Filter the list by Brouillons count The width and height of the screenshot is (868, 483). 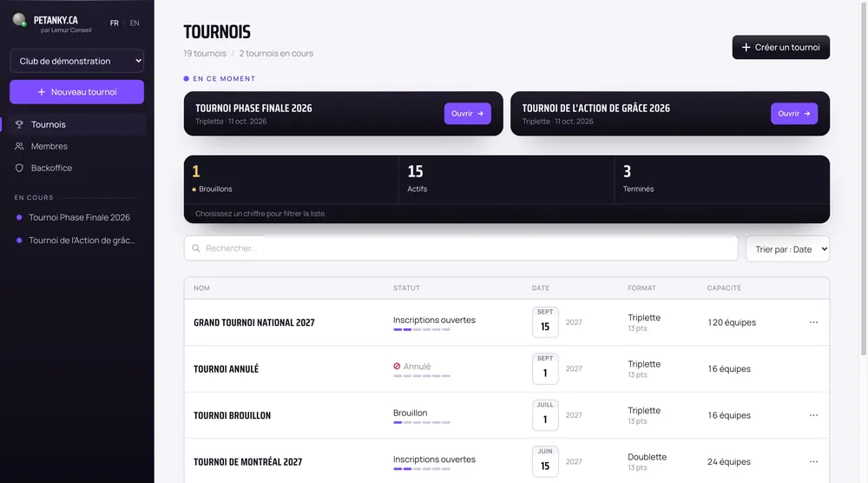pos(291,180)
